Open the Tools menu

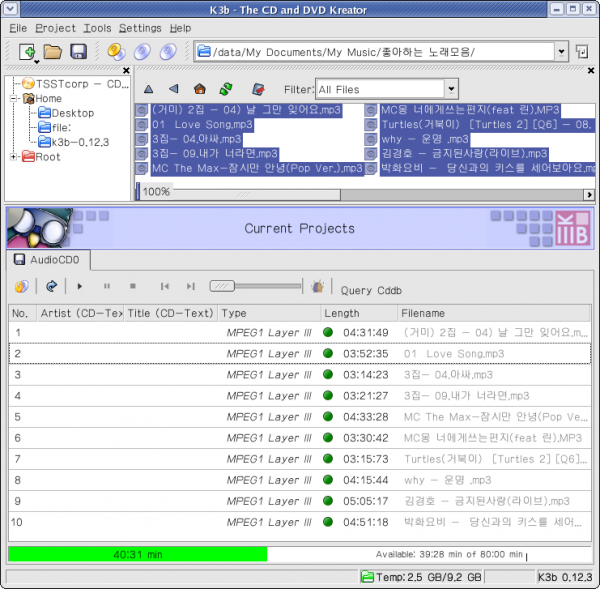[x=97, y=28]
